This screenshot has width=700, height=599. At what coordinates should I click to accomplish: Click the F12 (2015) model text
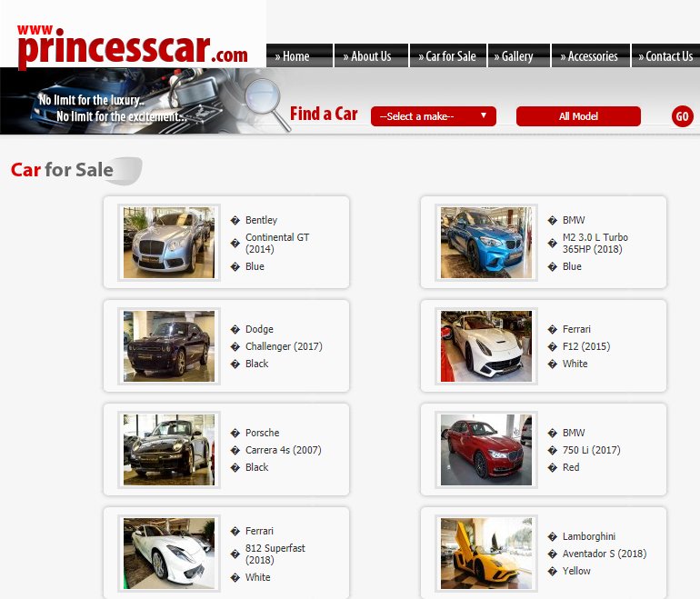point(586,346)
